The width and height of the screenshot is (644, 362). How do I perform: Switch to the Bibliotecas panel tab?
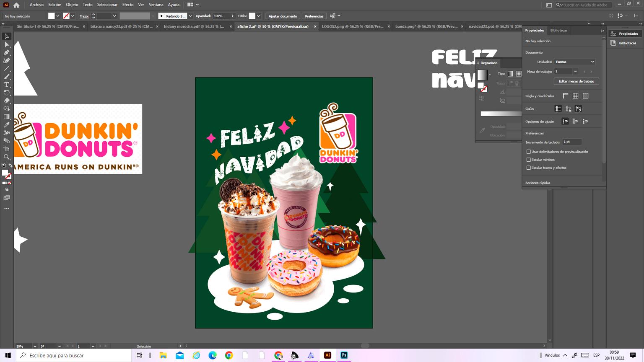559,30
